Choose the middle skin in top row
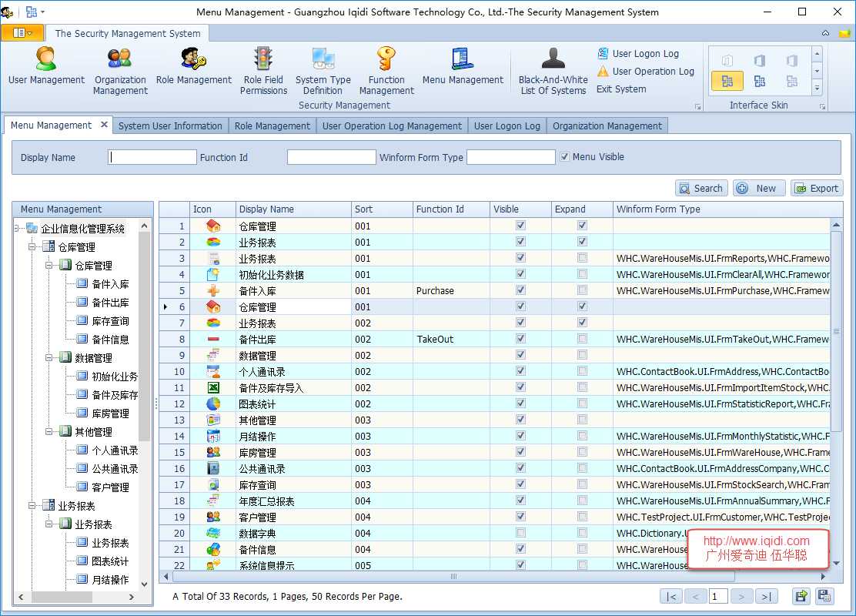Viewport: 856px width, 616px height. click(x=759, y=60)
